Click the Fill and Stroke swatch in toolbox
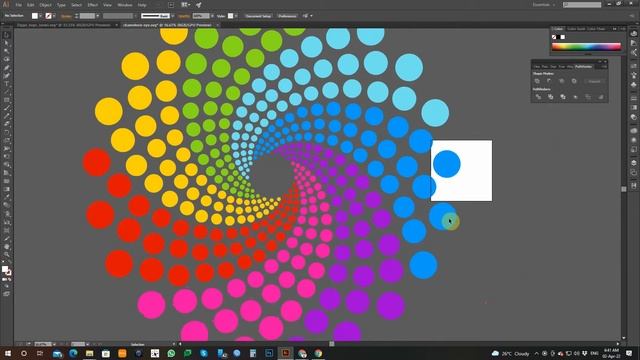Image resolution: width=640 pixels, height=360 pixels. pos(7,271)
